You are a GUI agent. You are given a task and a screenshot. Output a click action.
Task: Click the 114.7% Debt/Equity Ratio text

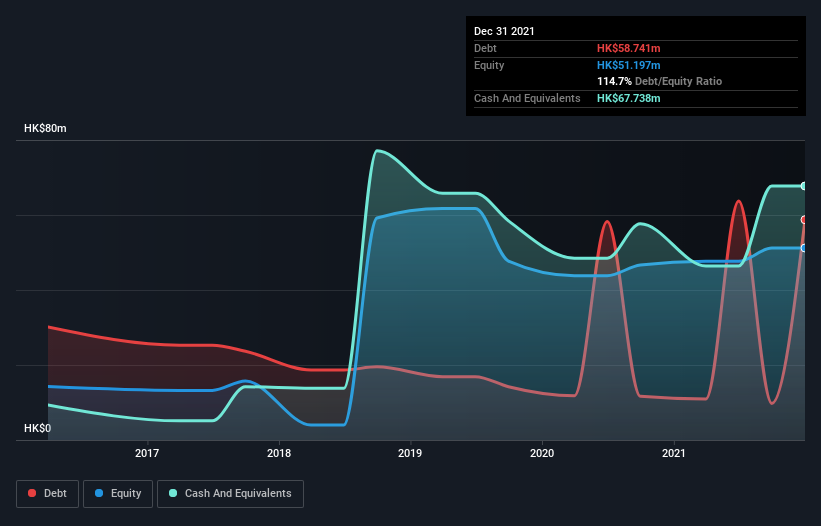click(660, 81)
